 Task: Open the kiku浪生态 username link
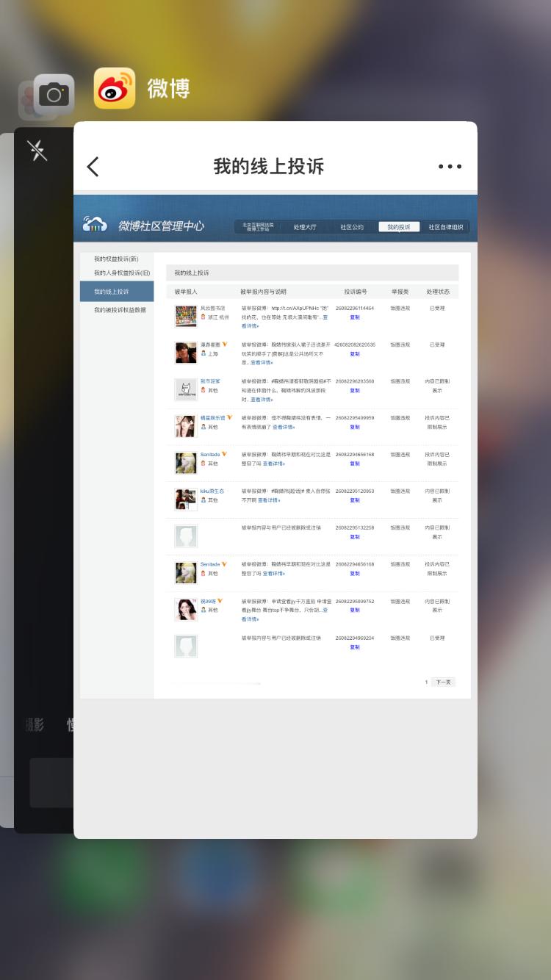212,491
